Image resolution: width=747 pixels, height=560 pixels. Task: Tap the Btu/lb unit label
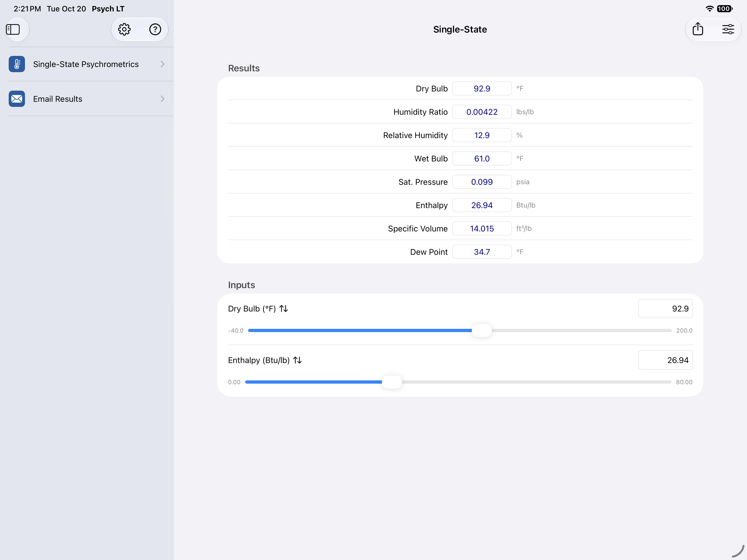(x=526, y=205)
